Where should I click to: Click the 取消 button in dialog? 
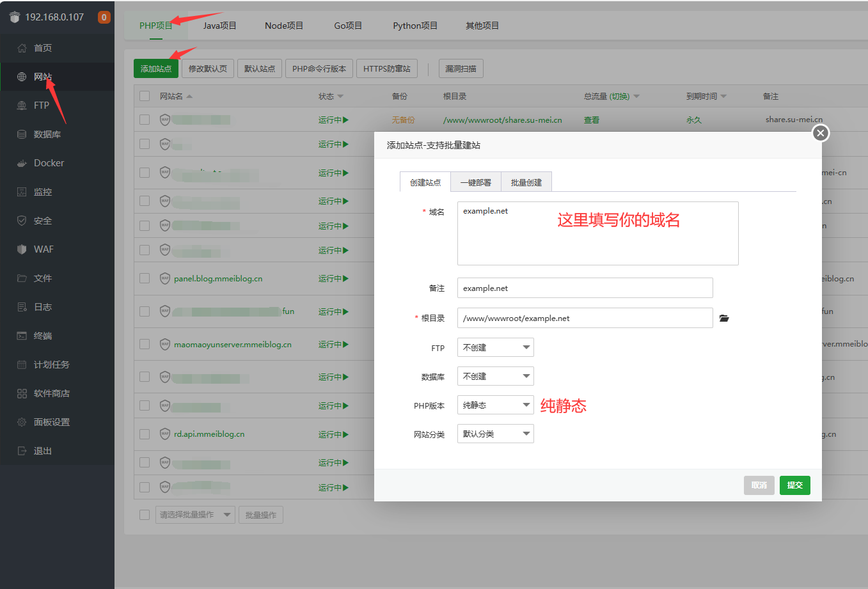tap(759, 485)
